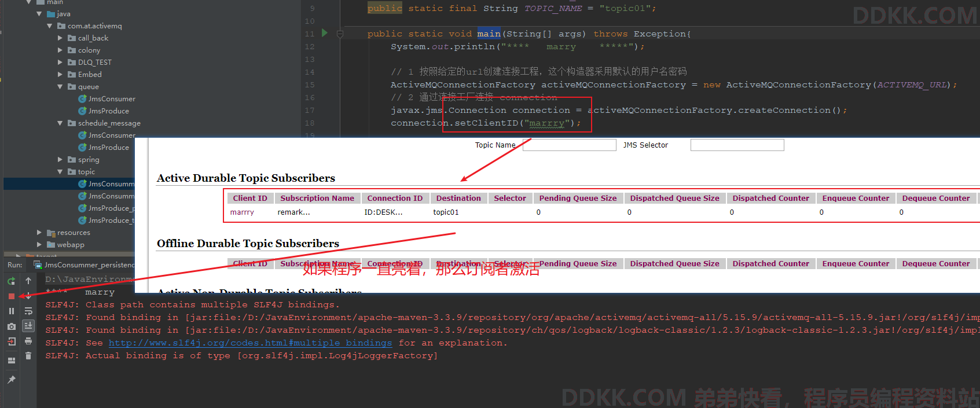Click the Log4jLoggerFactory console line

pyautogui.click(x=241, y=356)
